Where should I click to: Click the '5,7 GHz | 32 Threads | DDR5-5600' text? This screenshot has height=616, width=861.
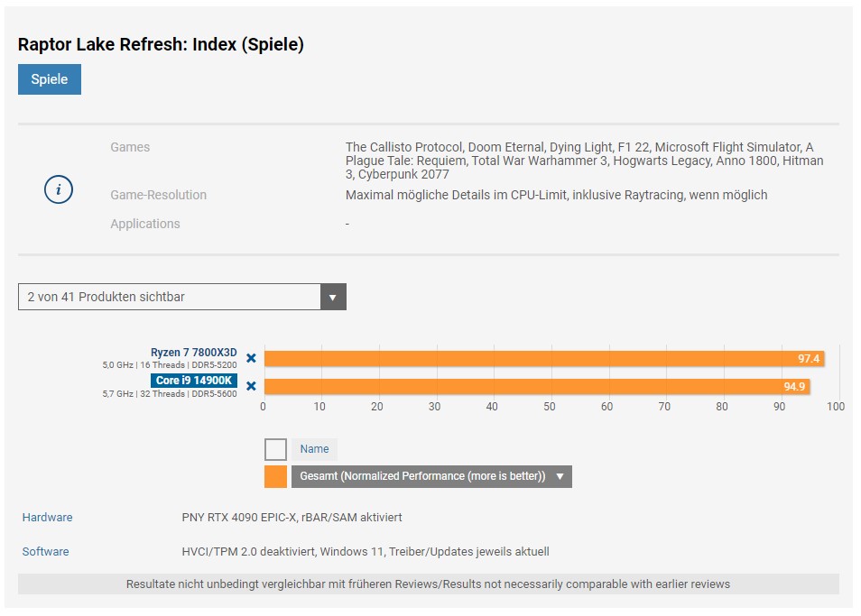170,394
